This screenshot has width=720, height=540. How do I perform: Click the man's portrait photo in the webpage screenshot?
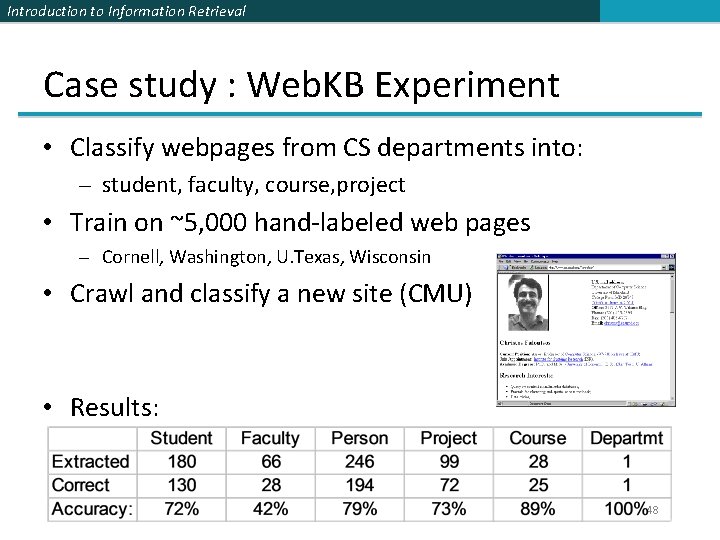pos(528,303)
